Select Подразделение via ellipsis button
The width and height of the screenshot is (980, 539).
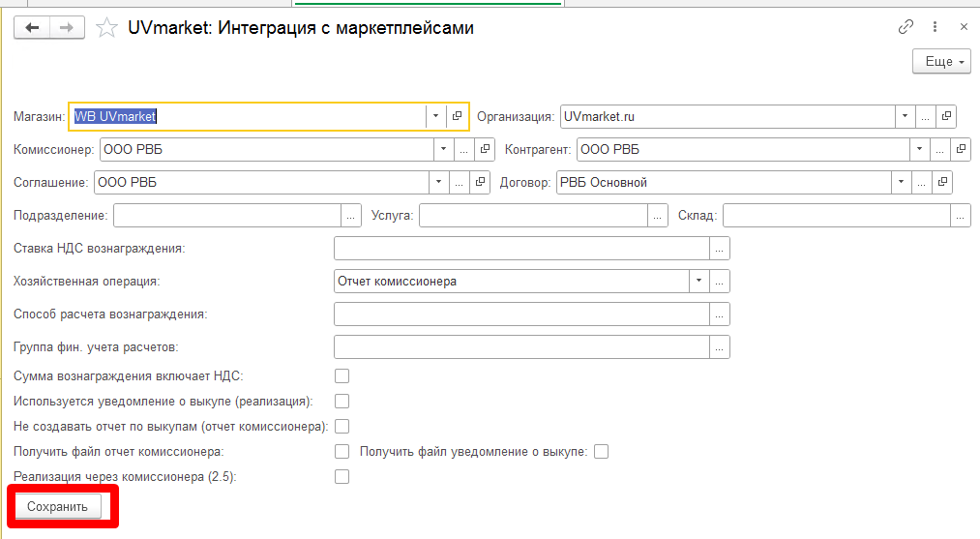click(350, 216)
